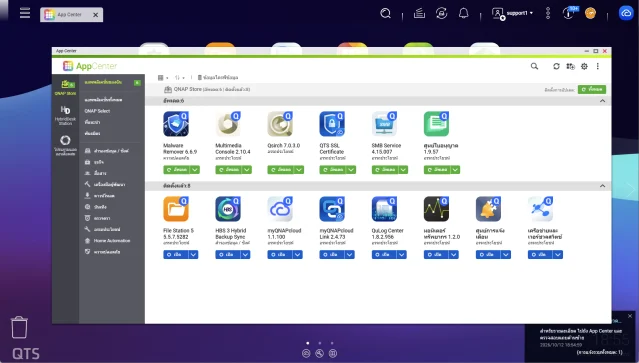This screenshot has width=639, height=363.
Task: Close the App Center taskbar tab
Action: 95,15
